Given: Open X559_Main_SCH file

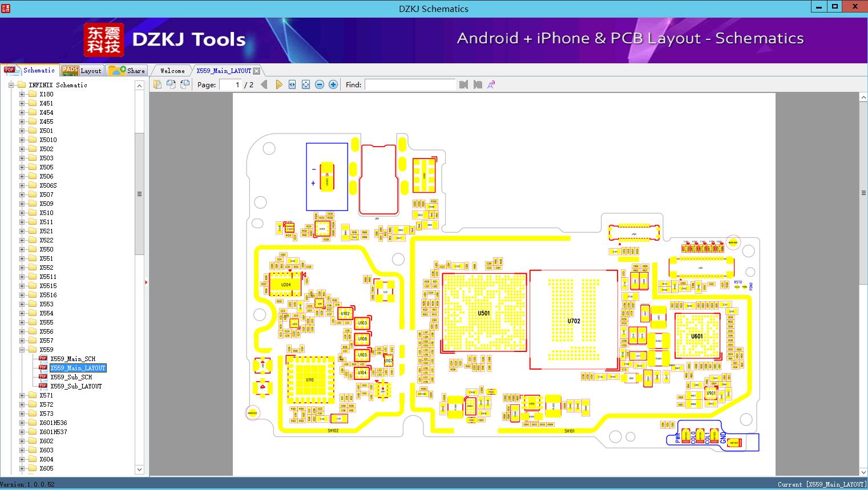Looking at the screenshot, I should 72,359.
